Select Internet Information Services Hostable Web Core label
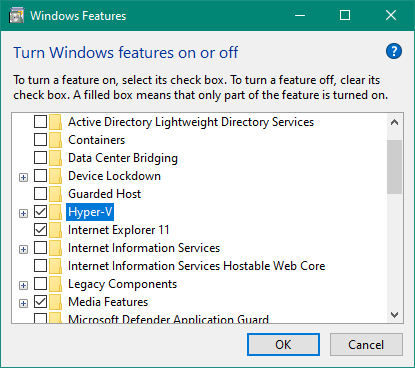Viewport: 415px width, 368px height. click(196, 266)
